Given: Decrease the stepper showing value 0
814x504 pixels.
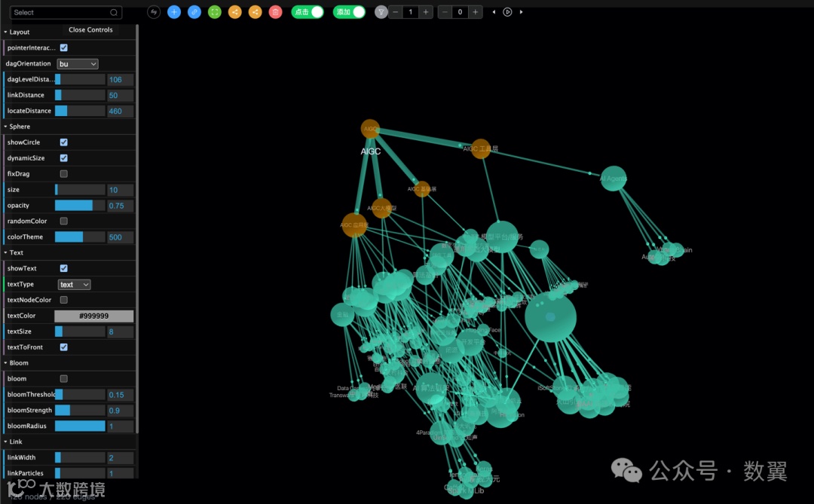Looking at the screenshot, I should (445, 12).
